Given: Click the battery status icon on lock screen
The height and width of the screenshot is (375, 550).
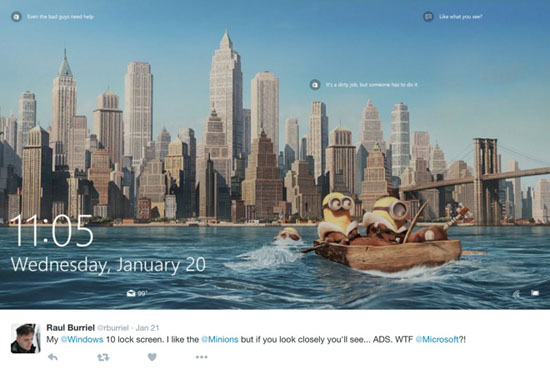Looking at the screenshot, I should pyautogui.click(x=535, y=293).
